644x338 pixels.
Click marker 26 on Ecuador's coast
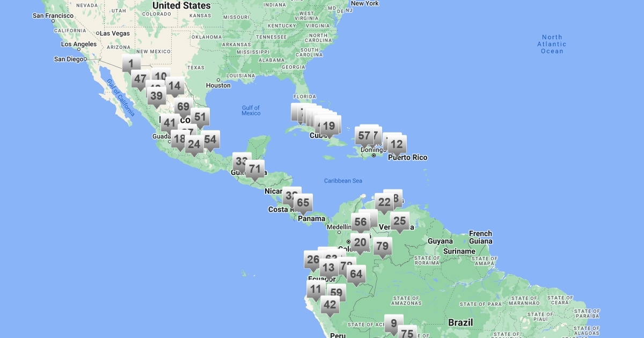(x=313, y=260)
